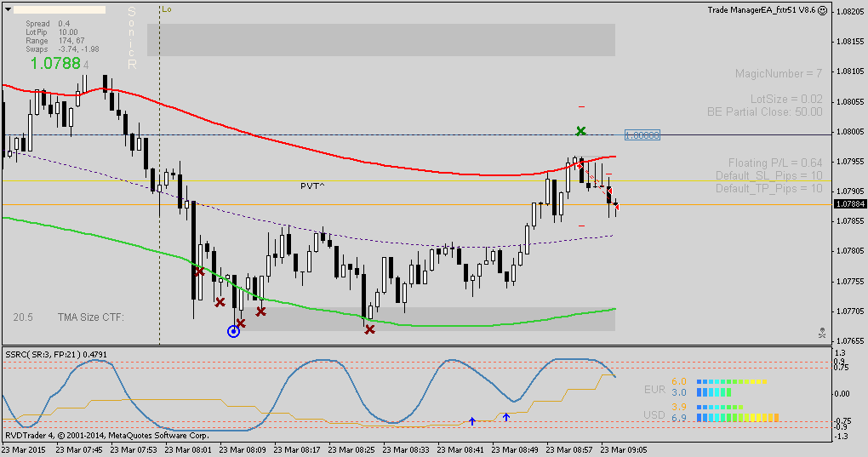This screenshot has height=457, width=868.
Task: Click the 20.5 TMA size value
Action: (23, 317)
